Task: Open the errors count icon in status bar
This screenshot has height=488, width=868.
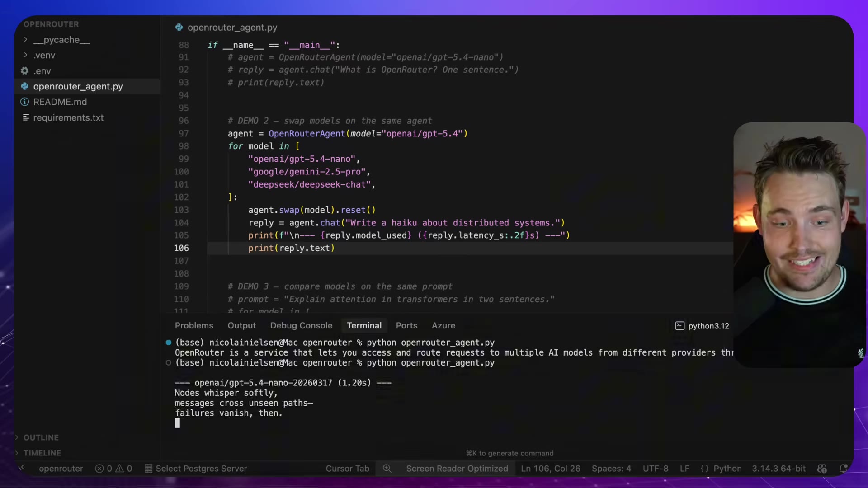Action: 99,469
